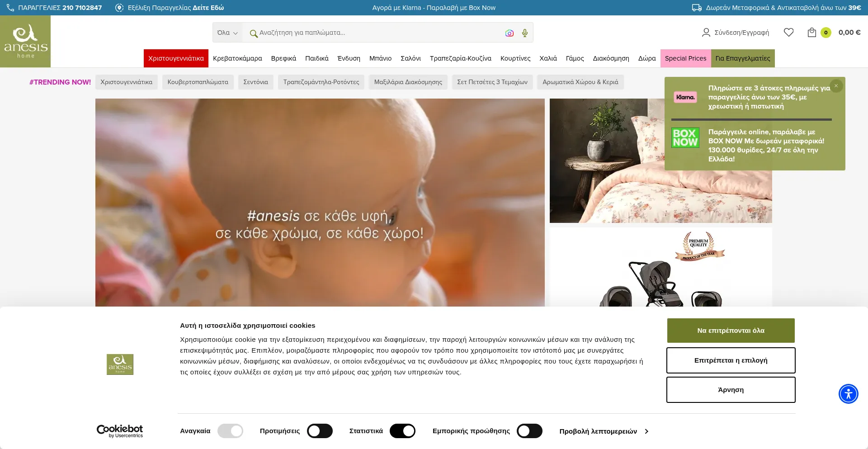Expand Προβολή λεπτομερειών cookie details
This screenshot has height=449, width=868.
[x=604, y=431]
